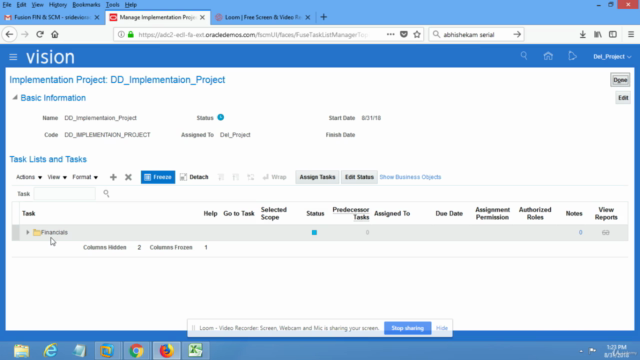Open the Downloads arrow icon

click(582, 35)
